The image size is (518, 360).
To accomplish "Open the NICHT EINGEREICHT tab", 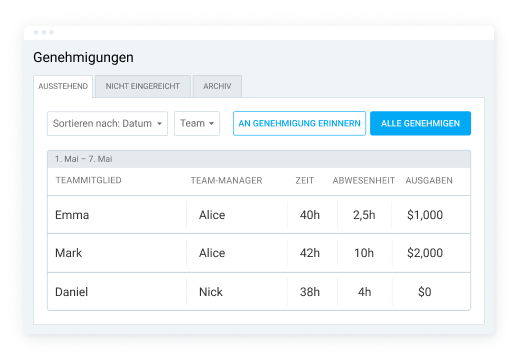I will (143, 86).
